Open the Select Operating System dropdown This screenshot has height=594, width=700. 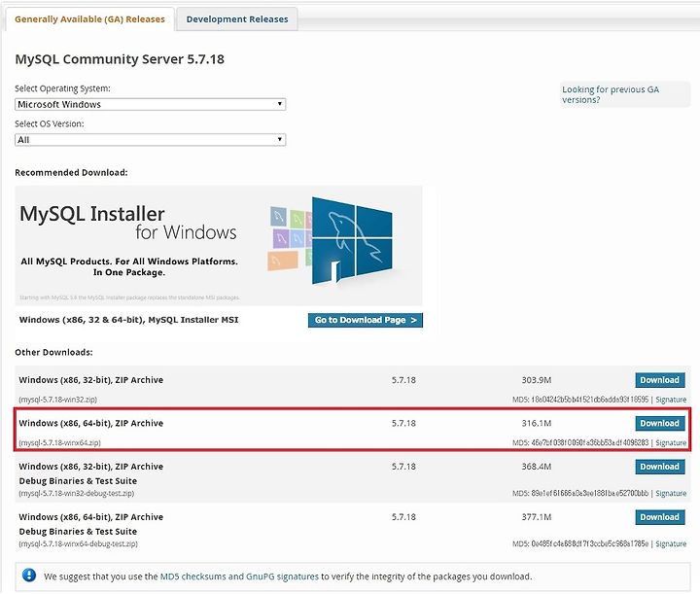[150, 104]
